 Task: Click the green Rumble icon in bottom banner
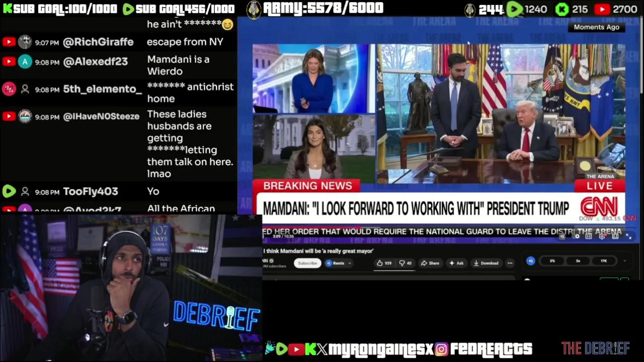coord(282,348)
